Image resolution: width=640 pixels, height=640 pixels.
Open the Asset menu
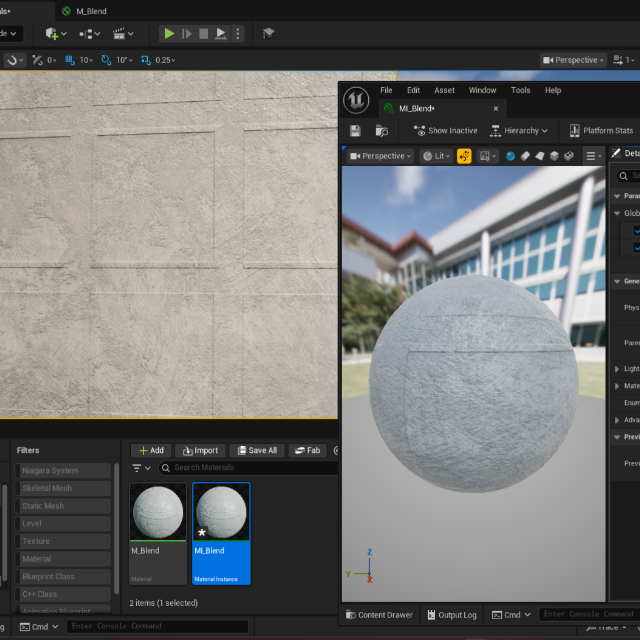pos(444,90)
